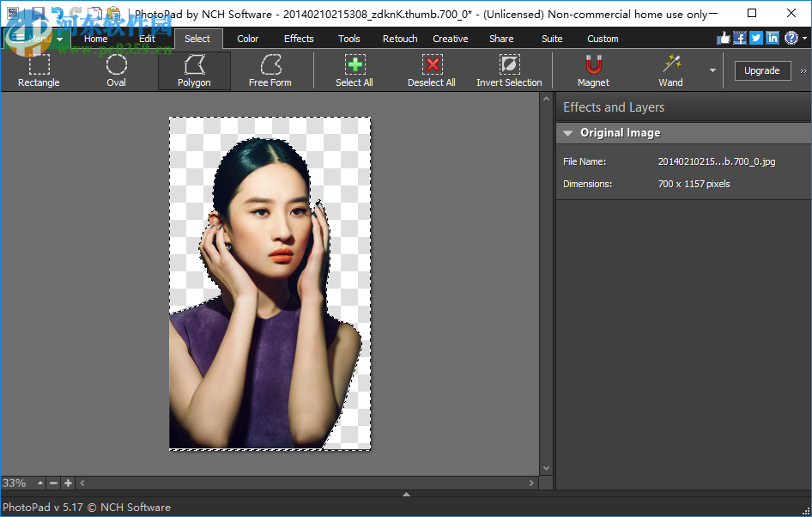Select the Rectangle selection tool
812x517 pixels.
pyautogui.click(x=38, y=69)
